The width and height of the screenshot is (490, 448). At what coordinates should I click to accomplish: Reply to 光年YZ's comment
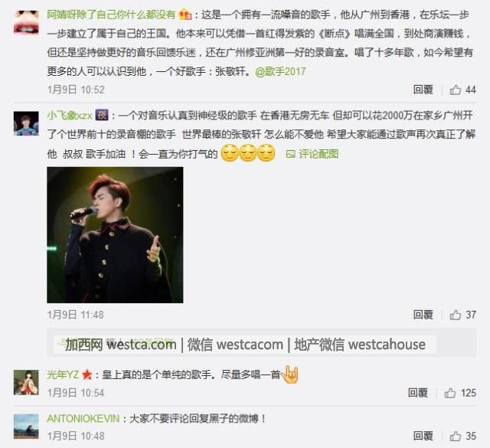(x=418, y=393)
